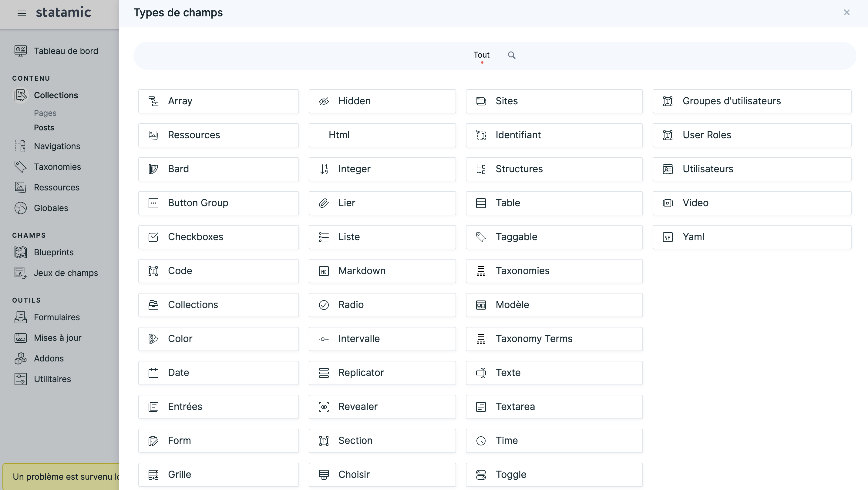
Task: Click the Hidden eye-slash icon
Action: (324, 101)
